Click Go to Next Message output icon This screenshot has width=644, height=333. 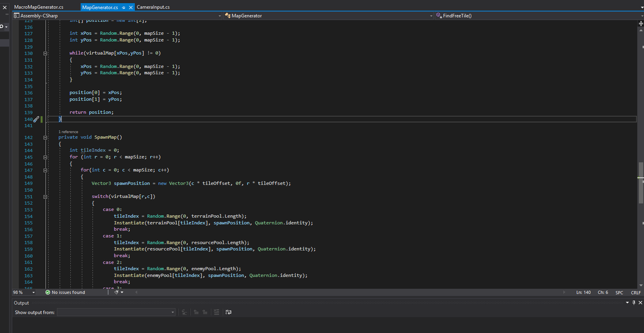[206, 312]
